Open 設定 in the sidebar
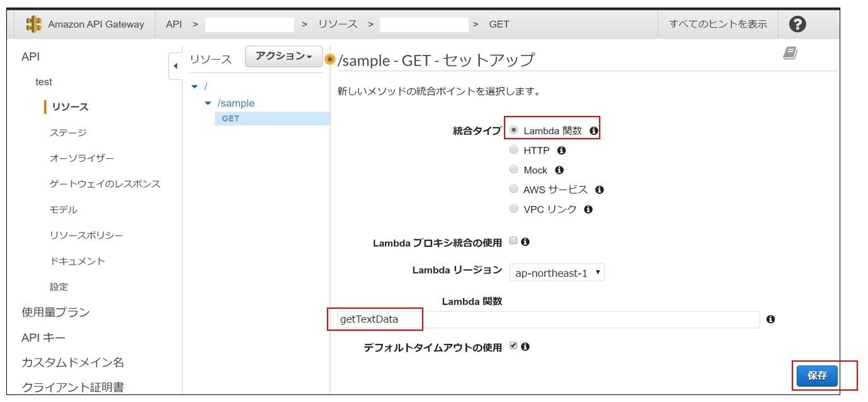The image size is (868, 402). click(x=59, y=287)
